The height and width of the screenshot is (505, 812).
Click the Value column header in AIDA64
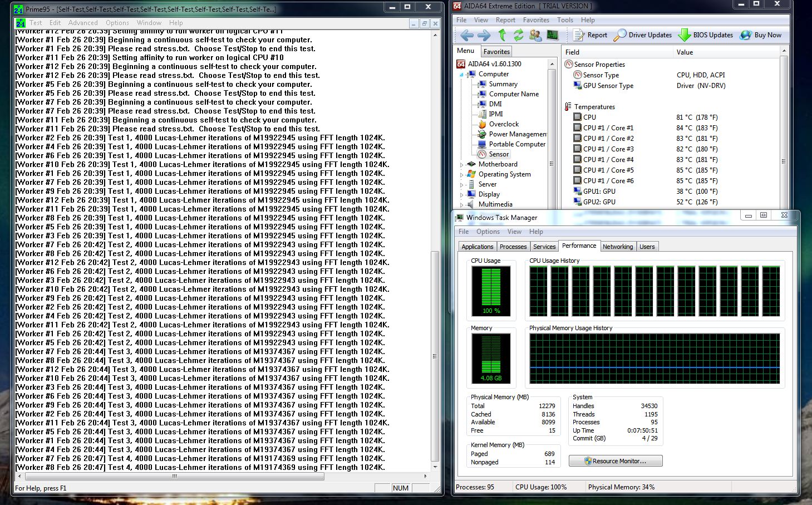coord(726,52)
